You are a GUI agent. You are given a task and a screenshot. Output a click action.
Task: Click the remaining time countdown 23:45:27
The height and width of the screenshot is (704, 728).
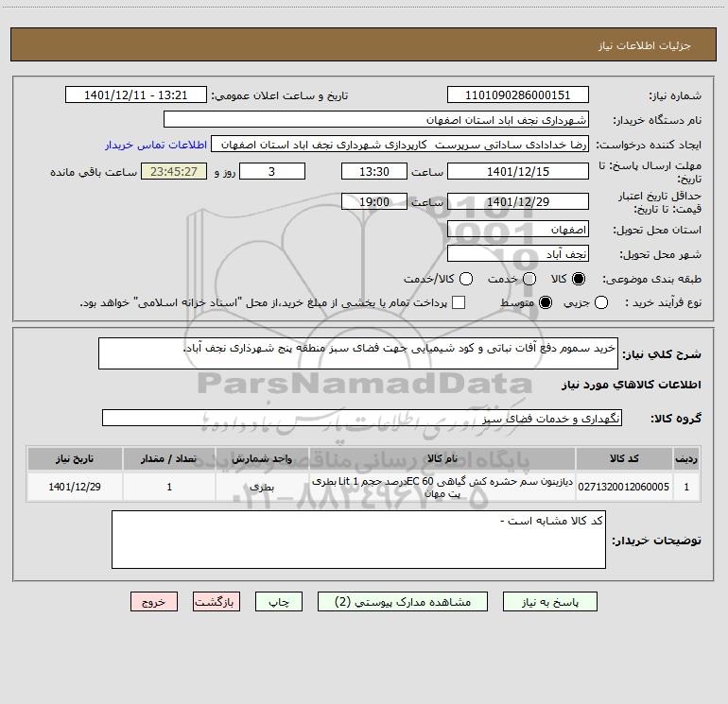coord(174,172)
